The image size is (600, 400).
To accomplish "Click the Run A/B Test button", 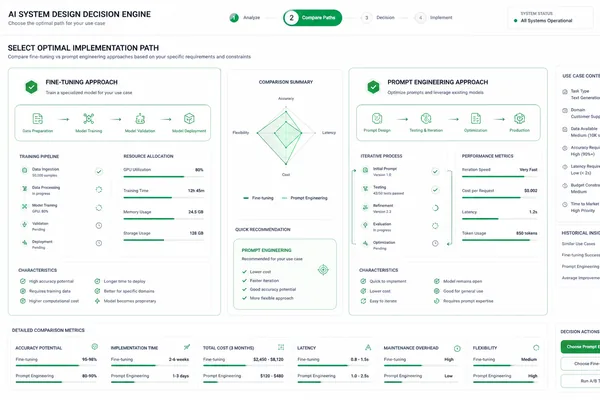I will coord(580,381).
